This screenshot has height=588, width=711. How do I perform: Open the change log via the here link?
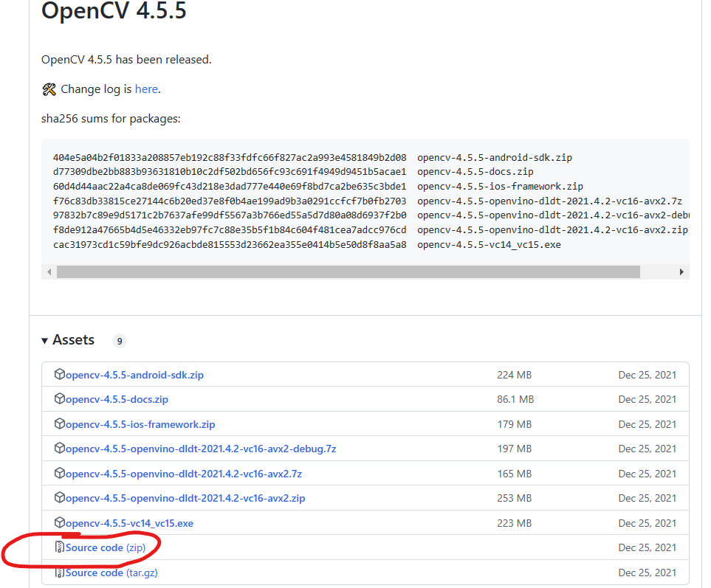146,89
